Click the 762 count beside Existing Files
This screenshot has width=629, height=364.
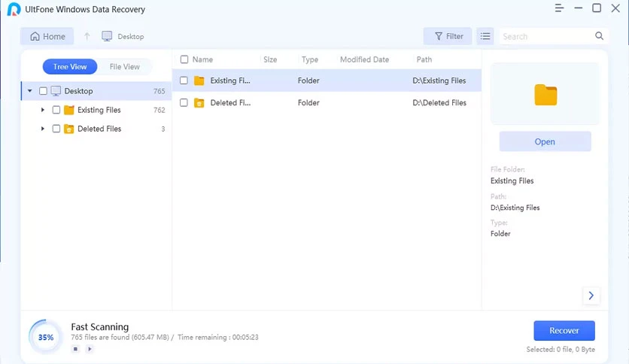[160, 110]
